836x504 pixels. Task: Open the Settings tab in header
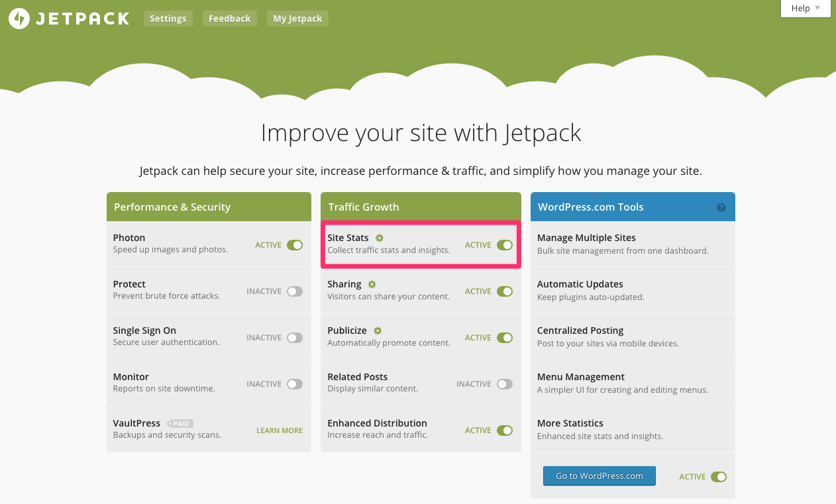168,19
